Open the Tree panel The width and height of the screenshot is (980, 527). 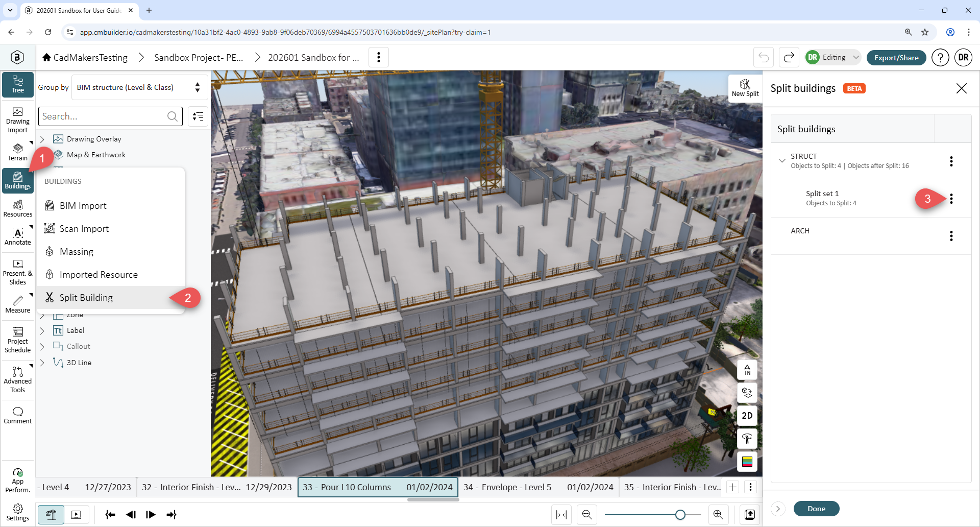(x=18, y=84)
